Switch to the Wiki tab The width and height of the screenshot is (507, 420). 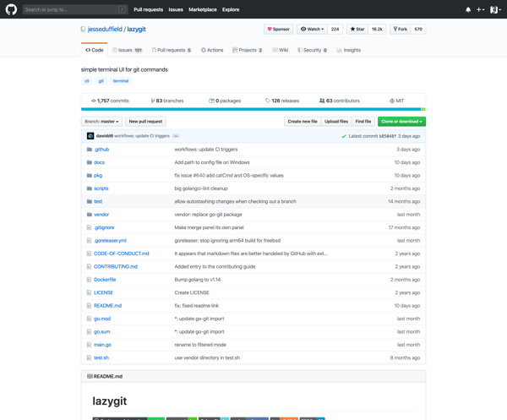click(x=280, y=50)
